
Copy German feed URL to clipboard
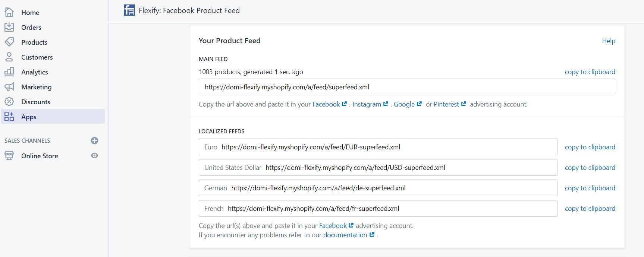[590, 188]
